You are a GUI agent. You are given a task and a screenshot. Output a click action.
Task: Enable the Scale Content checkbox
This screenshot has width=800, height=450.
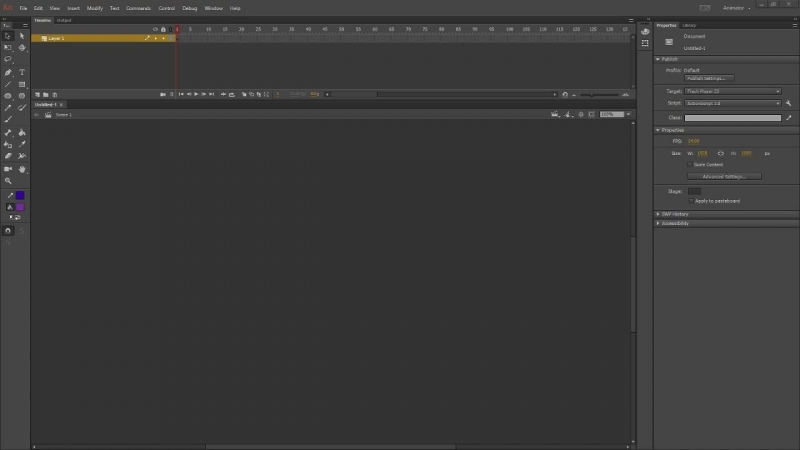coord(690,165)
